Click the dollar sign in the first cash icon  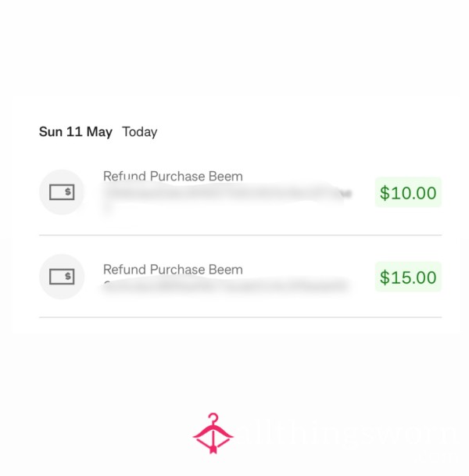tap(68, 191)
